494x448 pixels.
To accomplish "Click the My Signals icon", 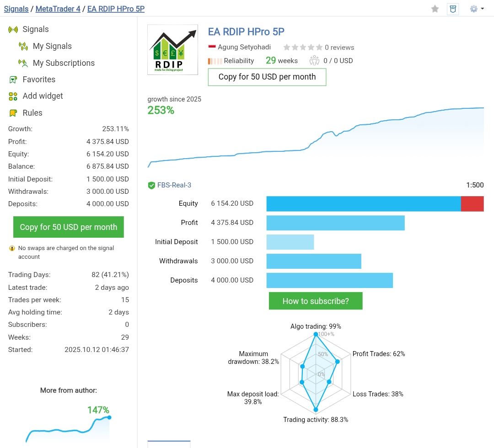I will click(23, 46).
